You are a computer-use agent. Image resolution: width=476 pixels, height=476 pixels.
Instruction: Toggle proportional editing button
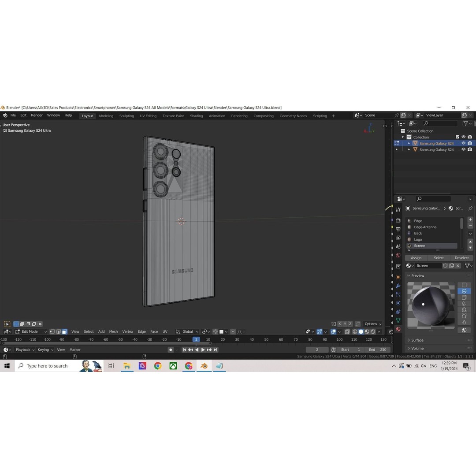(x=233, y=331)
